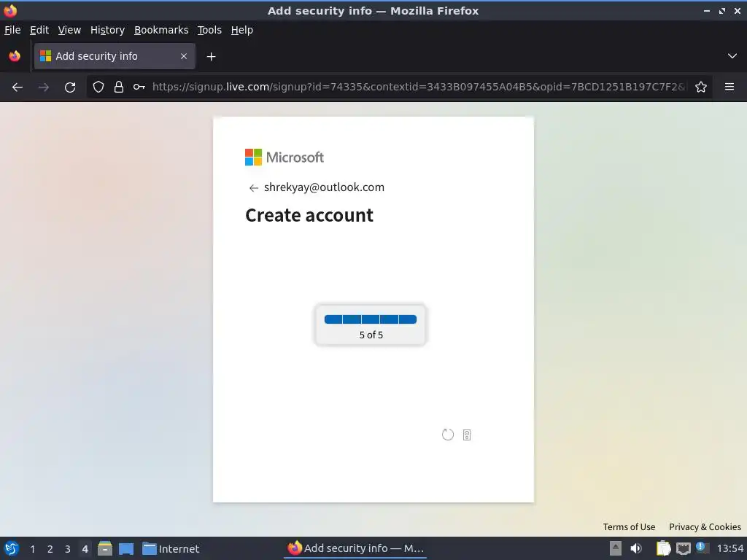Screen dimensions: 747x560
Task: Click the Firefox View icon beside tabs
Action: tap(15, 56)
